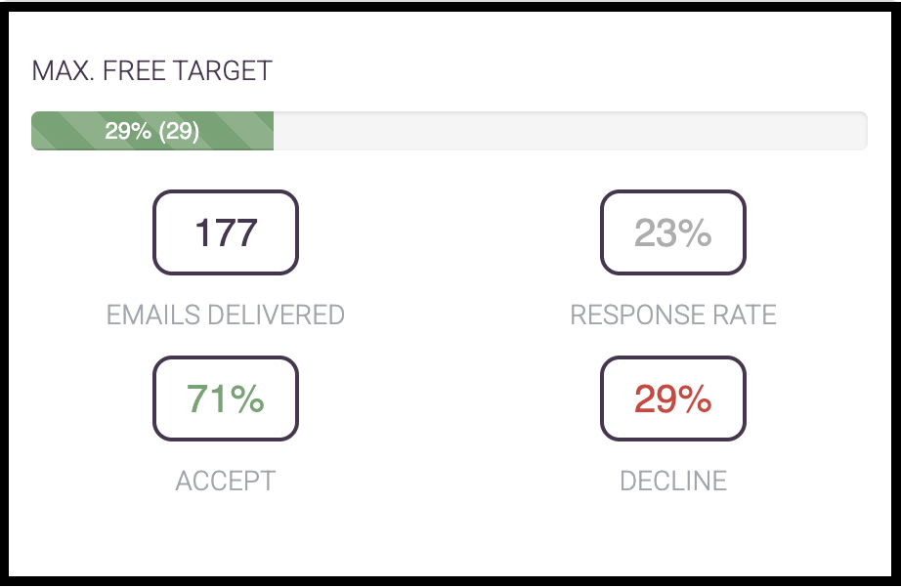This screenshot has width=901, height=588.
Task: Click the ACCEPT label text
Action: click(225, 481)
